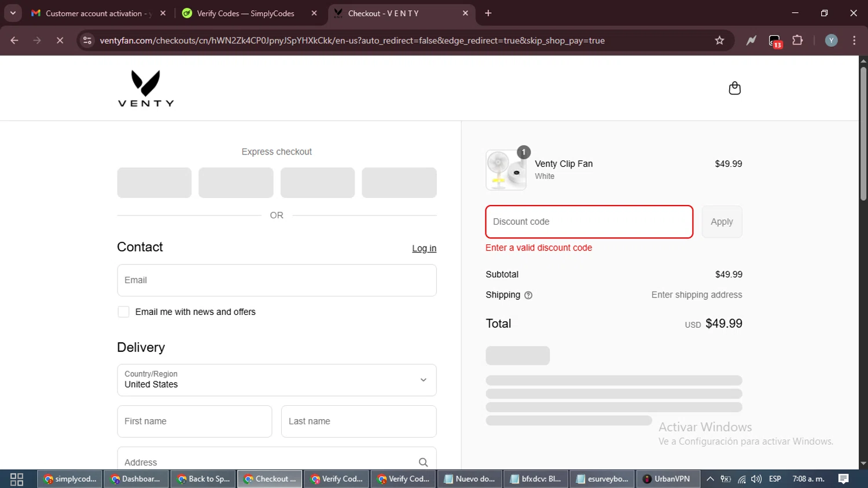Click the battery power tray icon

726,479
